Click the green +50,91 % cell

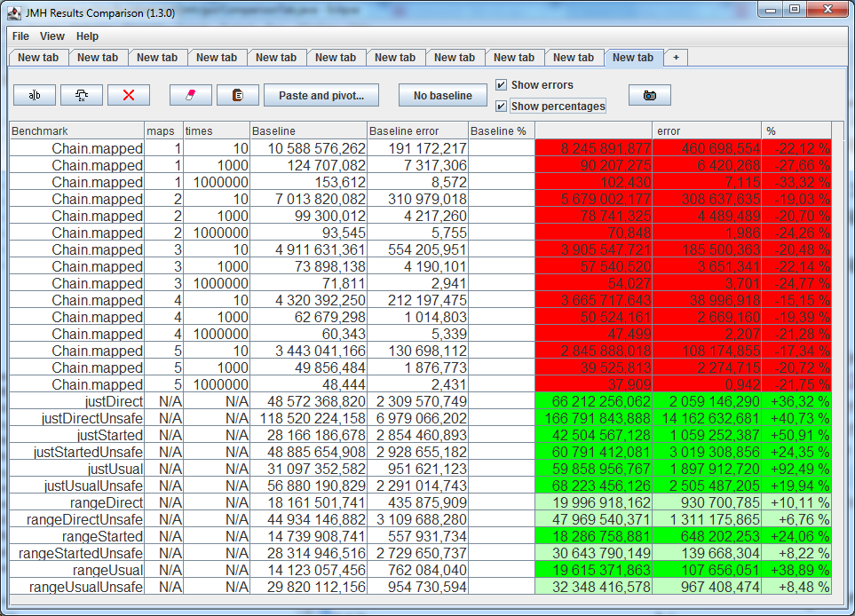pyautogui.click(x=796, y=435)
